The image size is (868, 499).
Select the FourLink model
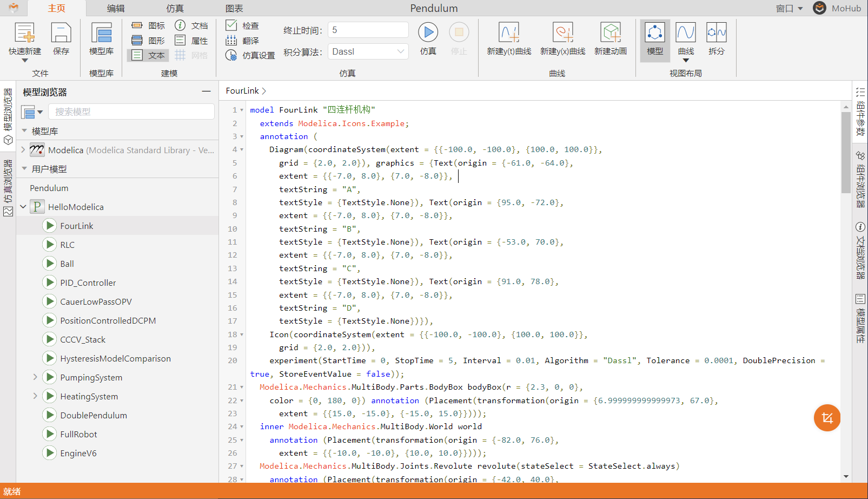pos(76,226)
